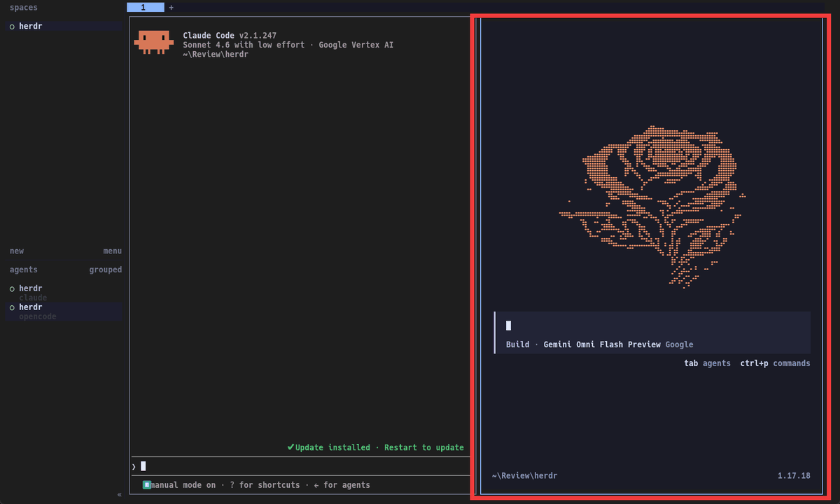The image size is (840, 504).
Task: Collapse the sidebar with the « icon
Action: 119,494
